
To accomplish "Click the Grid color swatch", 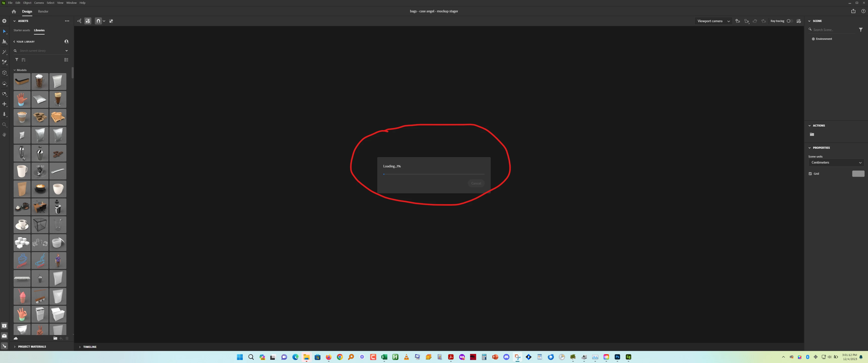I will [x=858, y=174].
